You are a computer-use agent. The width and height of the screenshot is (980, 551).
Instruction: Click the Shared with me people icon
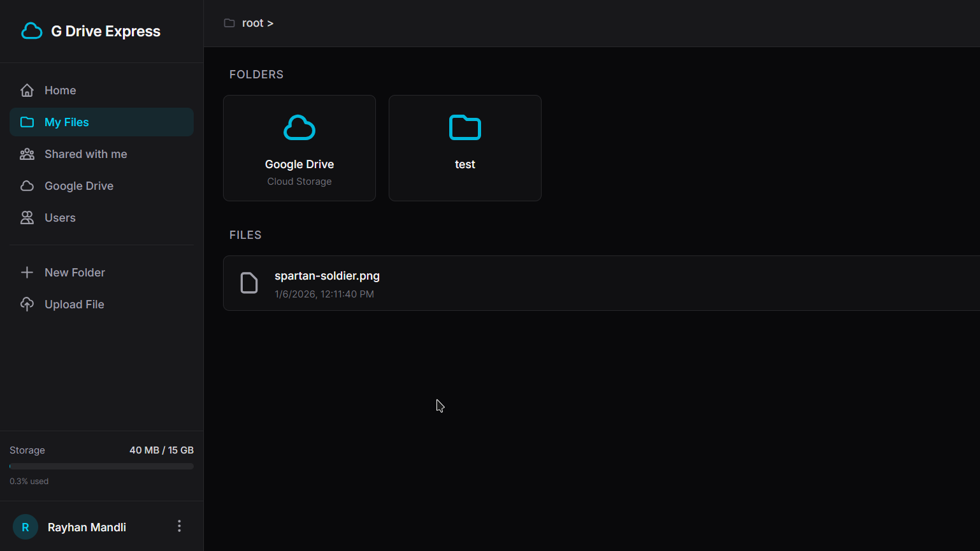(x=27, y=154)
